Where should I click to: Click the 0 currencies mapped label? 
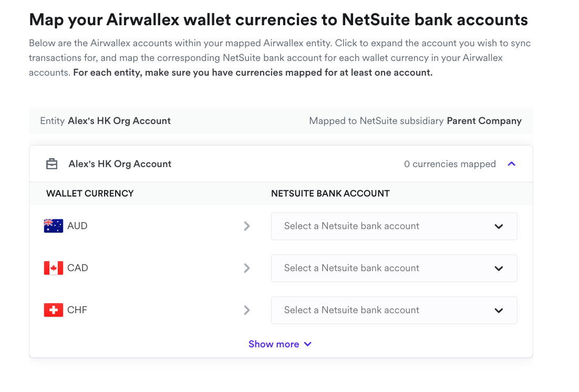pyautogui.click(x=450, y=163)
